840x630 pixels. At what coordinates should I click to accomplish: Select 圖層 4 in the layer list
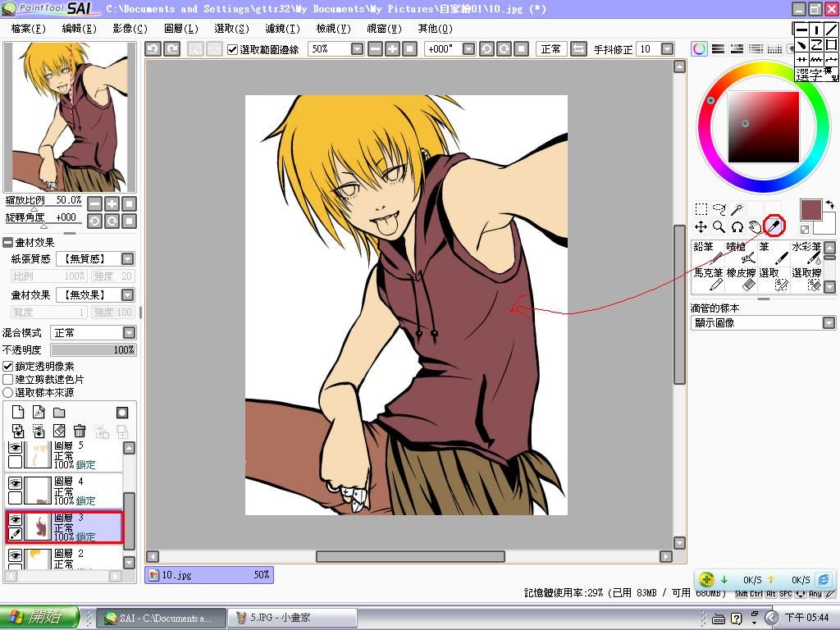tap(64, 491)
